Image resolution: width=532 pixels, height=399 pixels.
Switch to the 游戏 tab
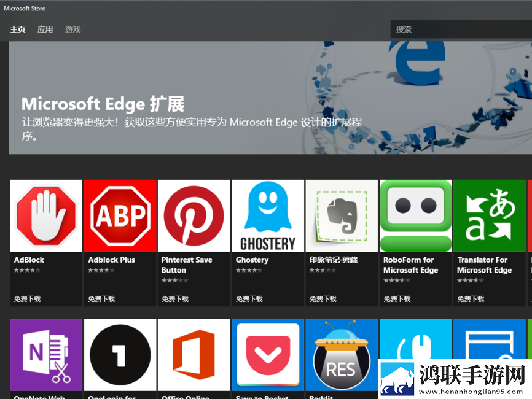point(73,29)
